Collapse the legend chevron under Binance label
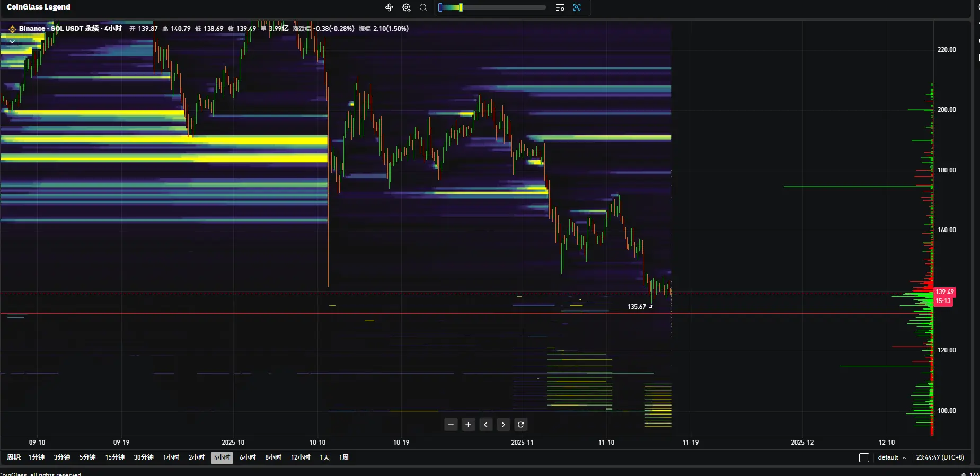 click(12, 41)
